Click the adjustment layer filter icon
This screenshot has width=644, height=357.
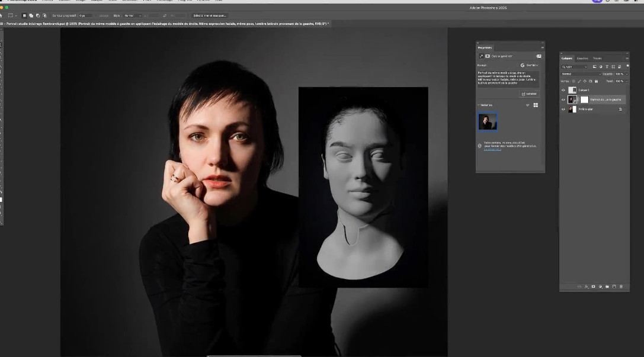600,67
